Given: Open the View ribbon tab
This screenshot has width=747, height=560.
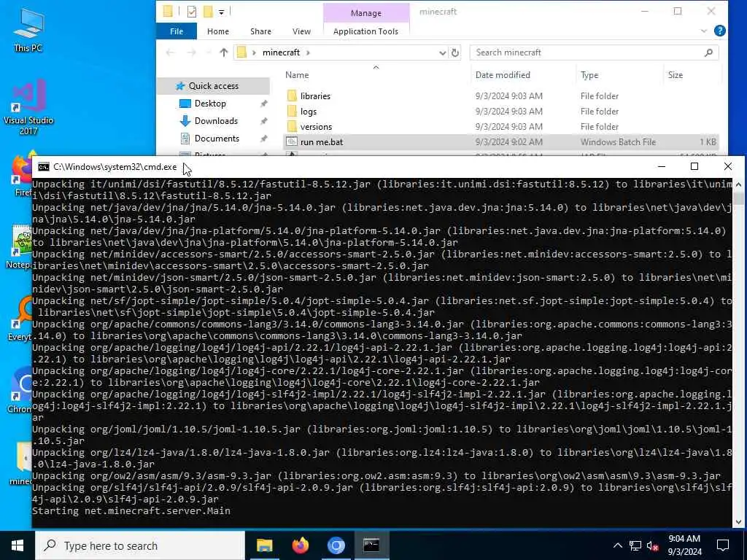Looking at the screenshot, I should click(x=301, y=31).
